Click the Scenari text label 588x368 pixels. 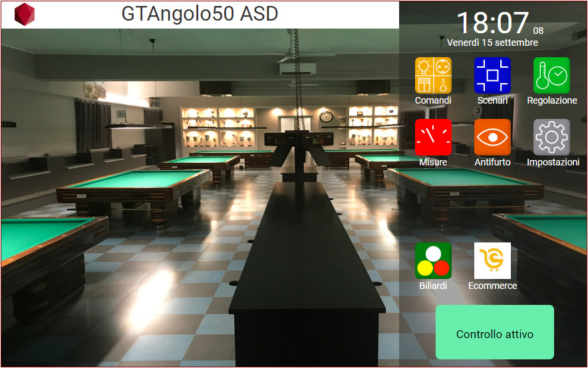tap(492, 100)
